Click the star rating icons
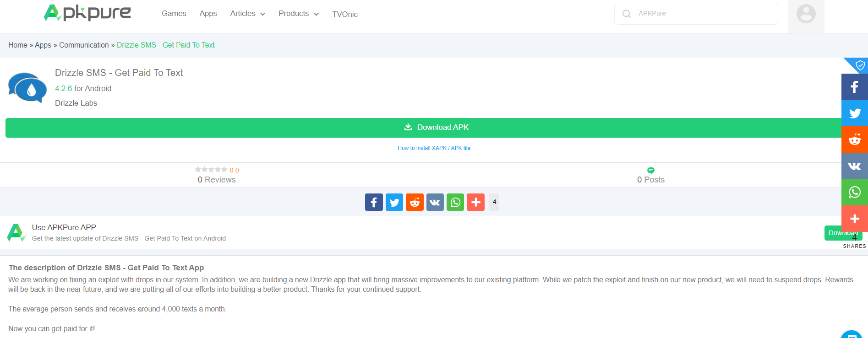 211,170
